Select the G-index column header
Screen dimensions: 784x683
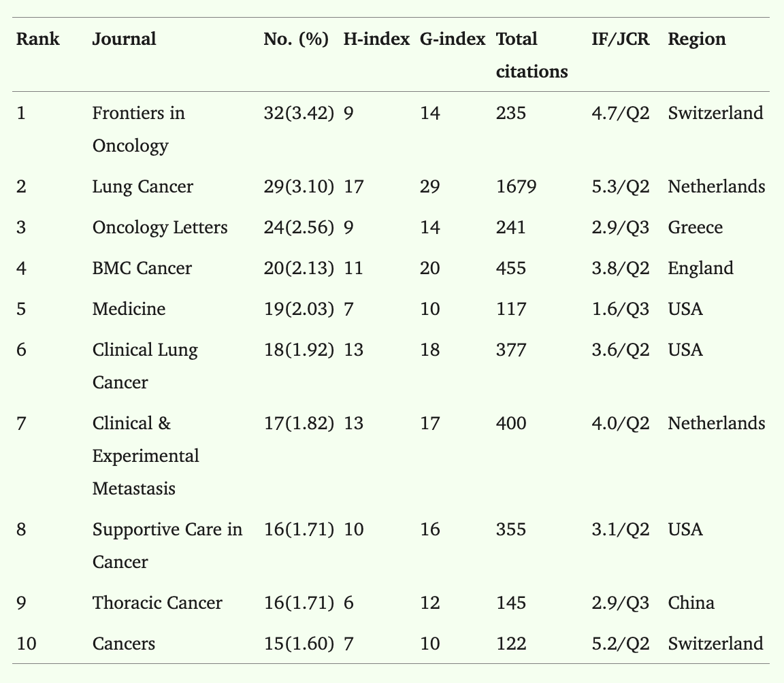click(453, 39)
